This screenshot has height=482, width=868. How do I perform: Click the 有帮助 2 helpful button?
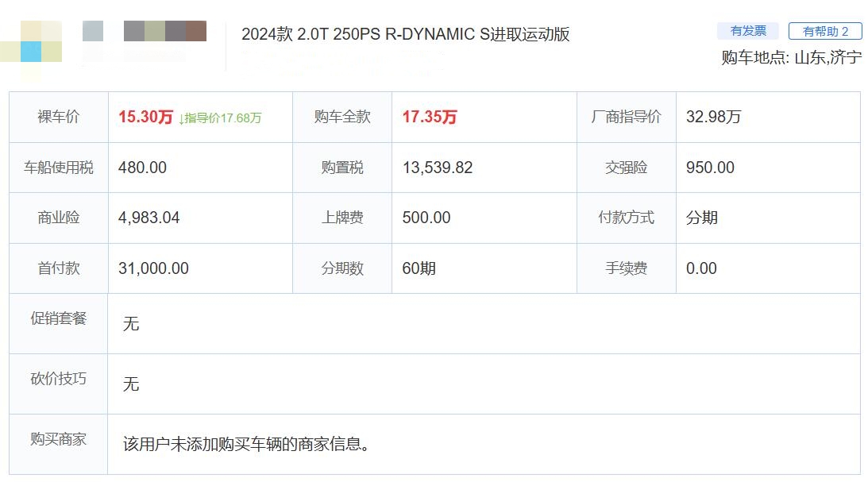[x=823, y=29]
